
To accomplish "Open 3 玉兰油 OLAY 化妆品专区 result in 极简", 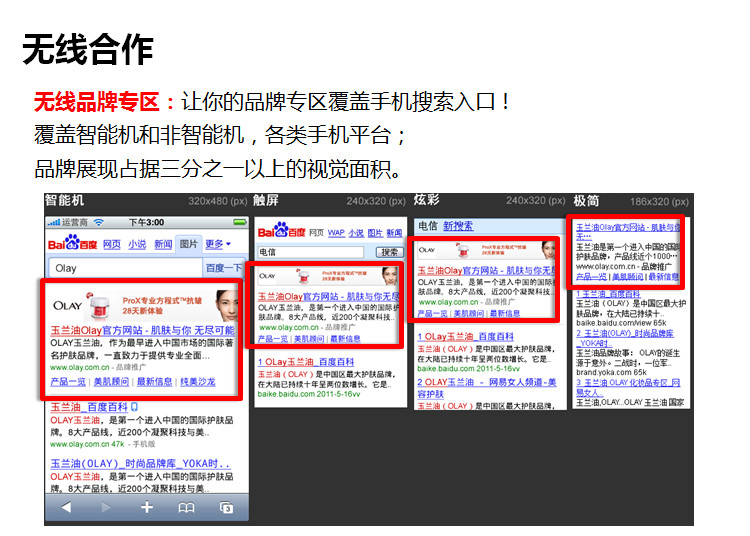I will 628,387.
